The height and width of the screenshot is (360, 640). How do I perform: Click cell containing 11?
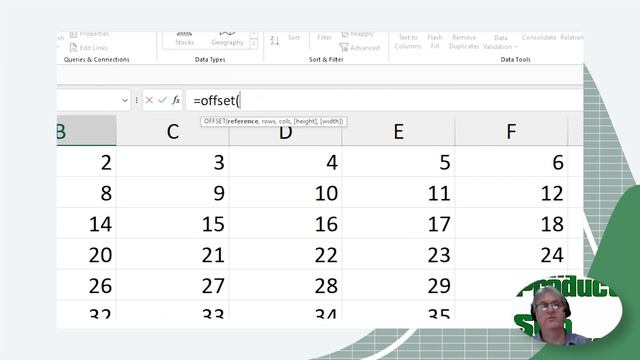398,192
